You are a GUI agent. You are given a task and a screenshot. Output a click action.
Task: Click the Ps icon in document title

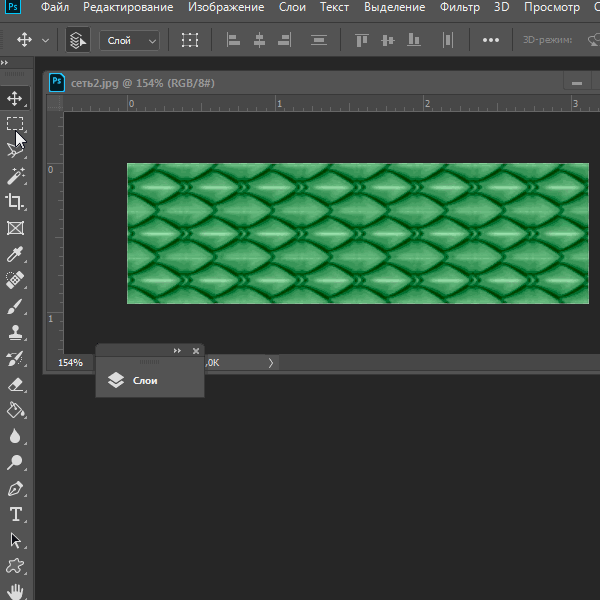coord(57,82)
